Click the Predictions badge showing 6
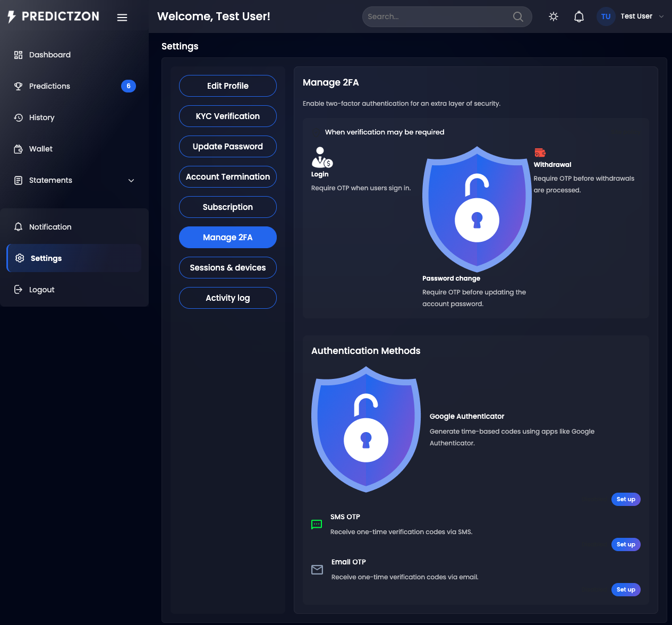 click(129, 86)
